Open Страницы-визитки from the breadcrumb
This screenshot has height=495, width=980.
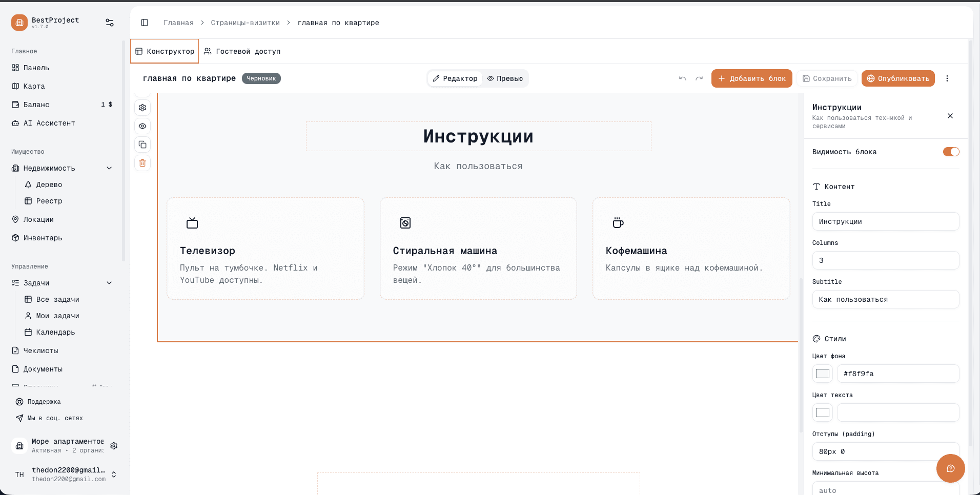(246, 23)
